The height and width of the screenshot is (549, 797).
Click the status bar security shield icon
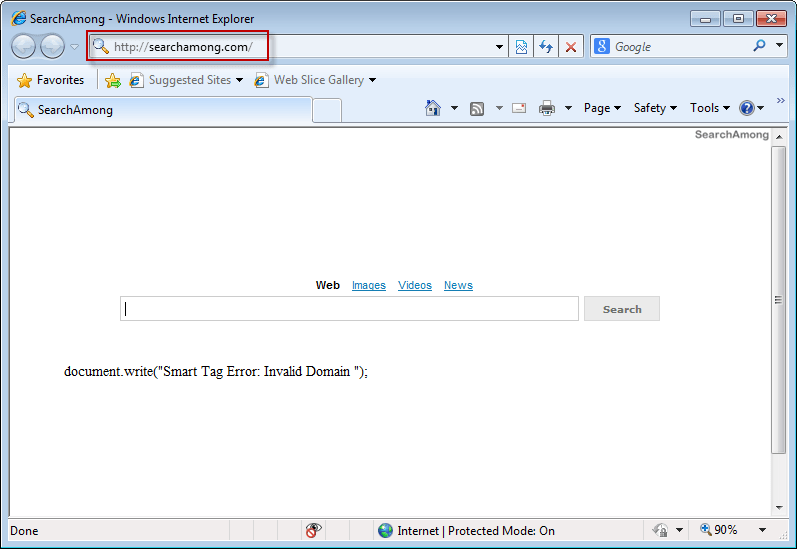(x=660, y=530)
